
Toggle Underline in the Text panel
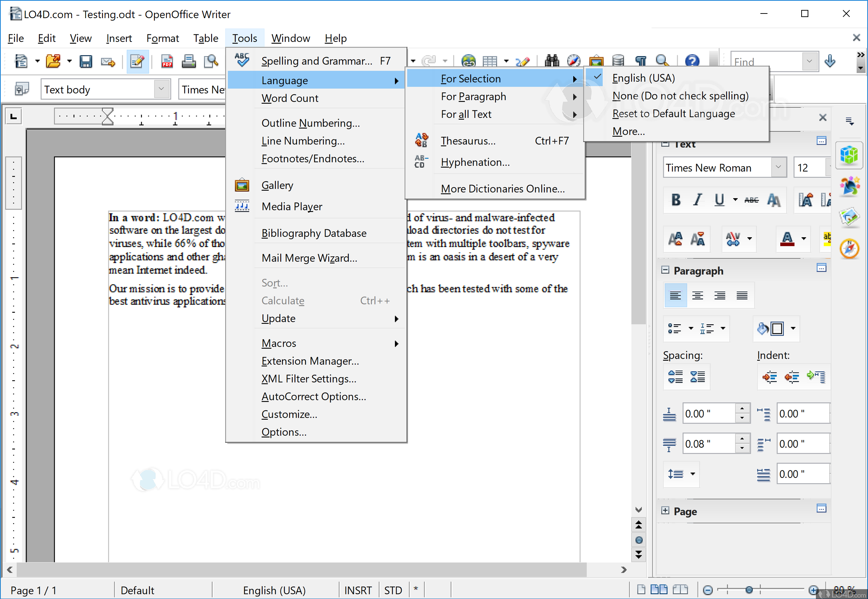tap(718, 200)
